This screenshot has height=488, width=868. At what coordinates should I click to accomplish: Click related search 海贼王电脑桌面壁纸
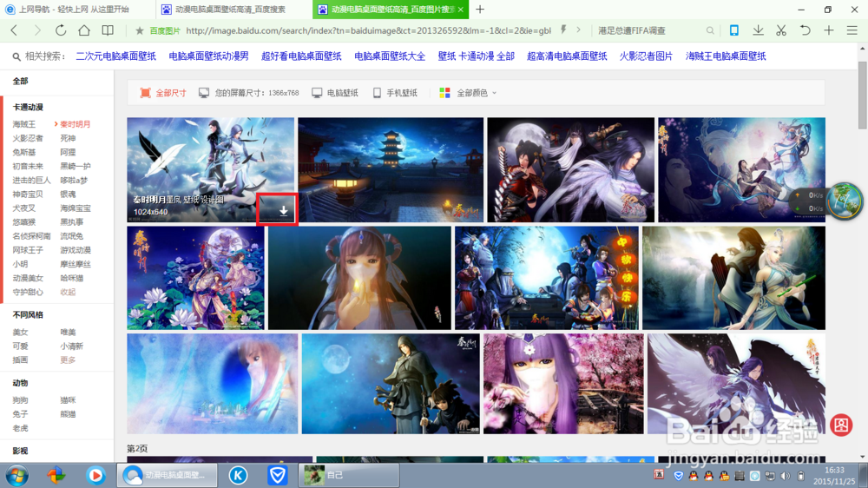(x=726, y=56)
